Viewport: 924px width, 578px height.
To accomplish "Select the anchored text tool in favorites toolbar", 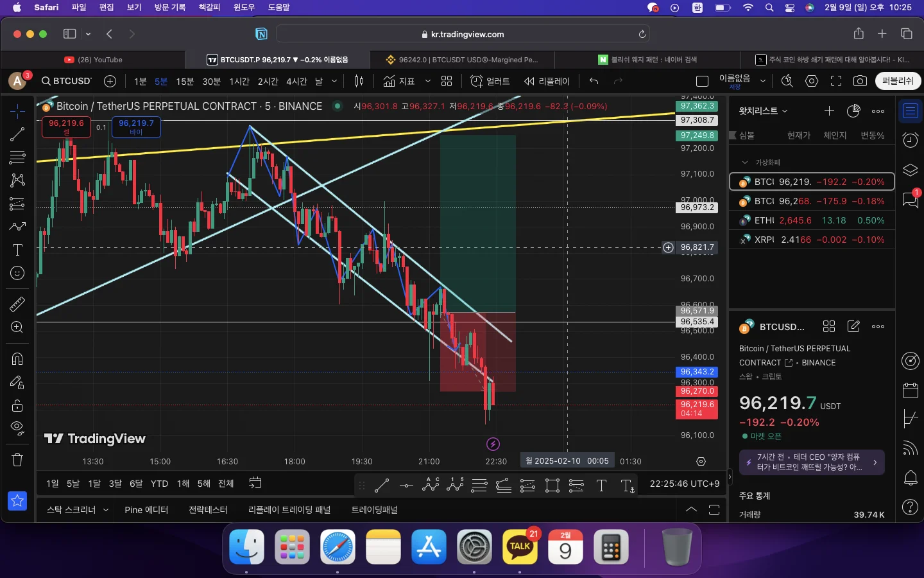I will tap(628, 486).
